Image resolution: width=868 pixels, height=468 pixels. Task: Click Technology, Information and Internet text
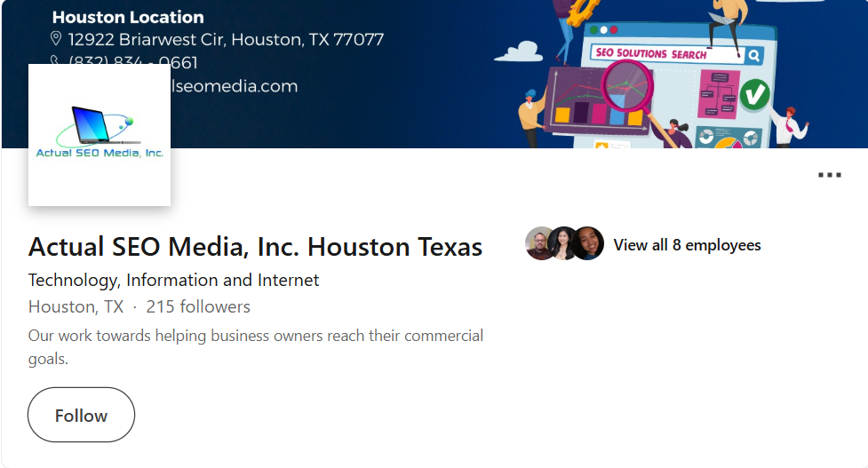pos(174,280)
